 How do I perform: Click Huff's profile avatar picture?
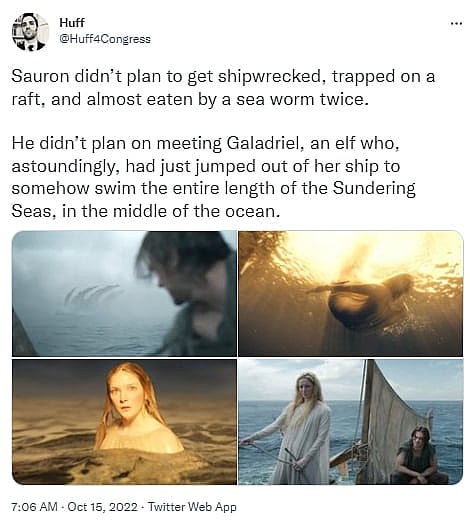(x=30, y=32)
